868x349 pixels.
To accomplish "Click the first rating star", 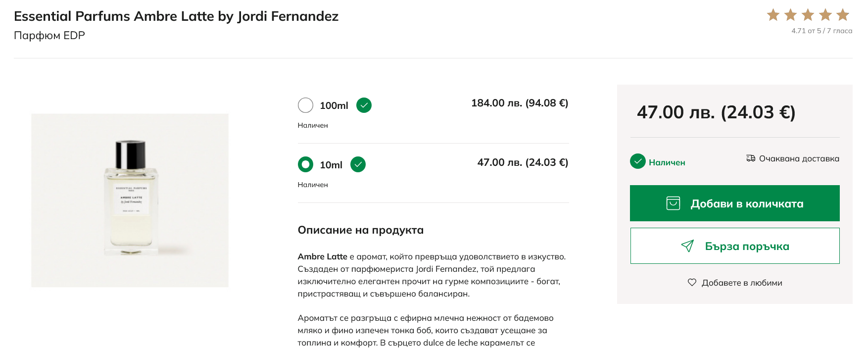I will click(773, 15).
